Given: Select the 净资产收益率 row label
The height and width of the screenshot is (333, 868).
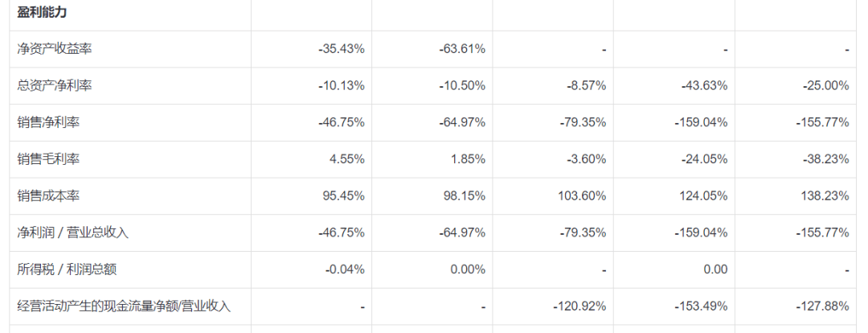Looking at the screenshot, I should point(55,49).
